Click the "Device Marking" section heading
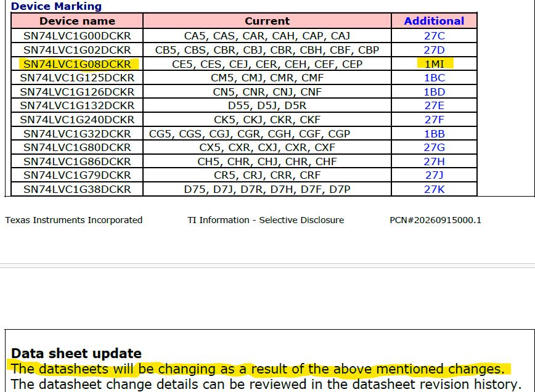This screenshot has height=392, width=535. click(56, 6)
